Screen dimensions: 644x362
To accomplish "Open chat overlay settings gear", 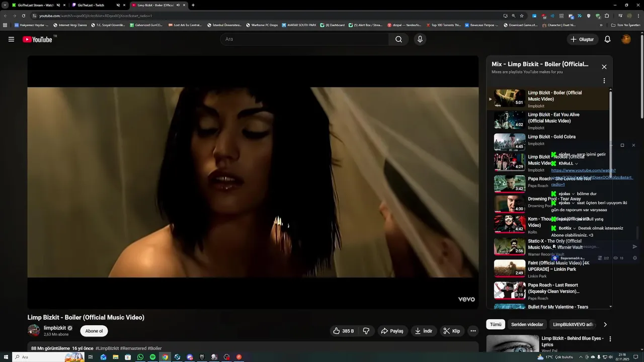I will tap(634, 258).
